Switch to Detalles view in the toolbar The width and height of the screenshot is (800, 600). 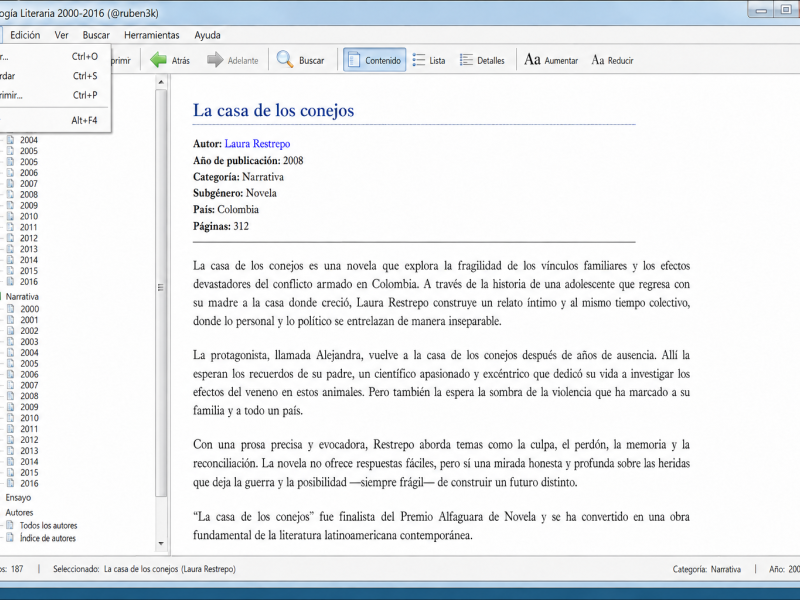coord(482,60)
